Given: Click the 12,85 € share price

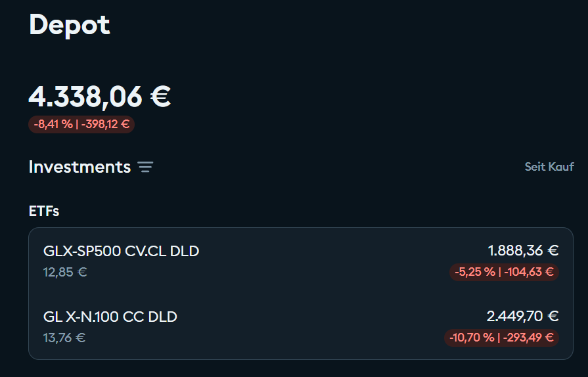Looking at the screenshot, I should click(x=65, y=272).
